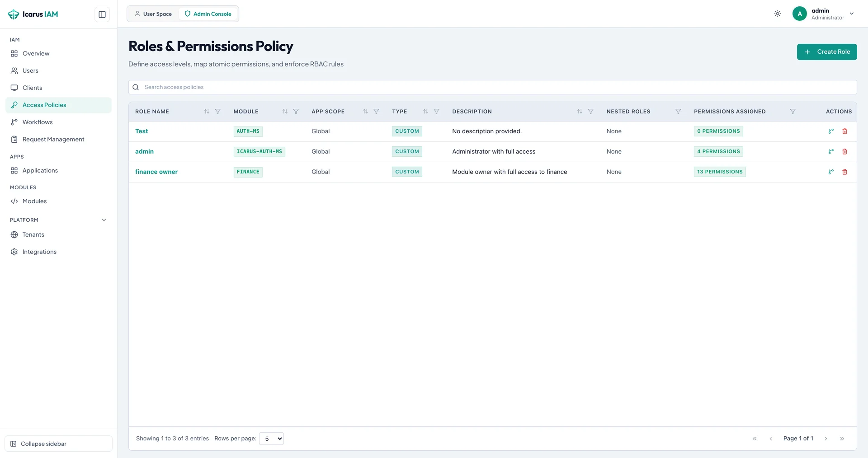The height and width of the screenshot is (458, 868).
Task: Go to the first page double chevron
Action: (x=755, y=439)
